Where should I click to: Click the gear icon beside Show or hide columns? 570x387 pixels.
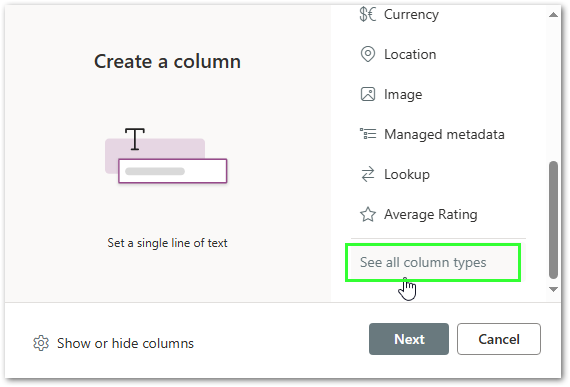click(41, 343)
